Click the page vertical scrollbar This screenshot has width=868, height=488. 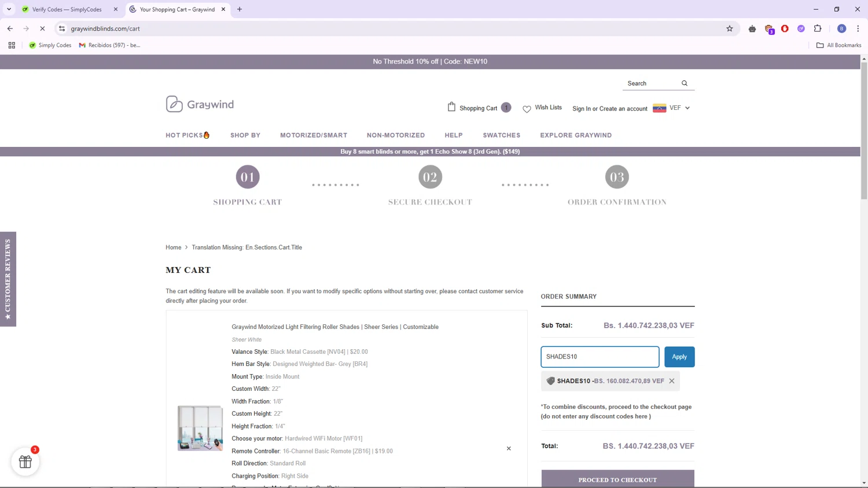point(864,130)
